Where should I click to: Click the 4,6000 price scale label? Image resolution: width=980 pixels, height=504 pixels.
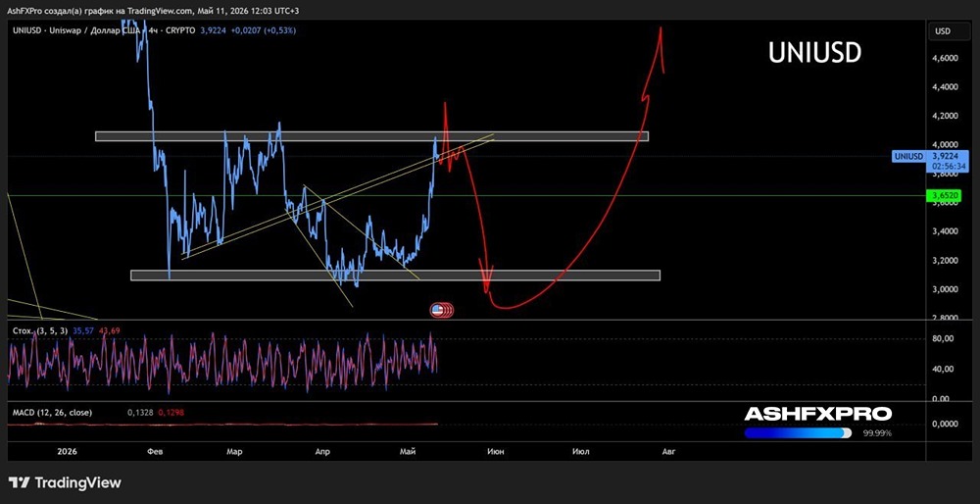pos(945,58)
